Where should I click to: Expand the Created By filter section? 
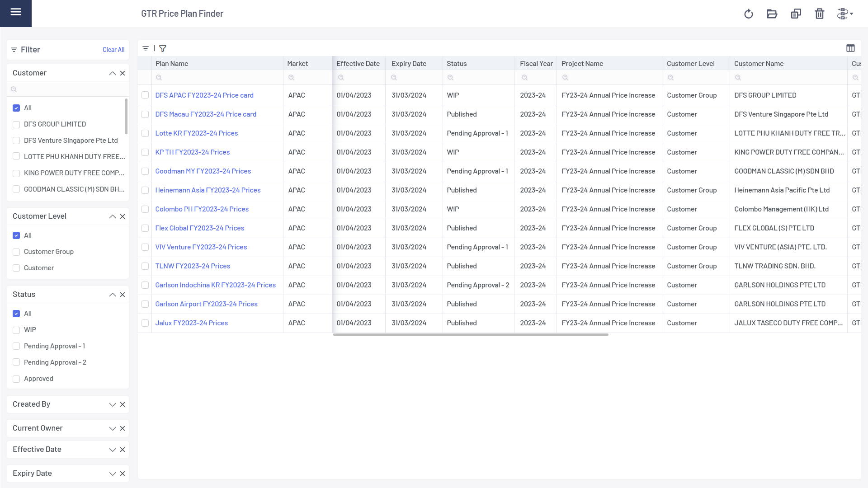pos(112,404)
